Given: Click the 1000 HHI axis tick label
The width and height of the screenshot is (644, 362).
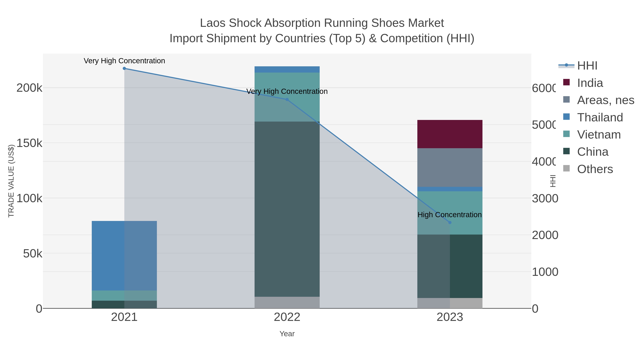Looking at the screenshot, I should coord(545,272).
